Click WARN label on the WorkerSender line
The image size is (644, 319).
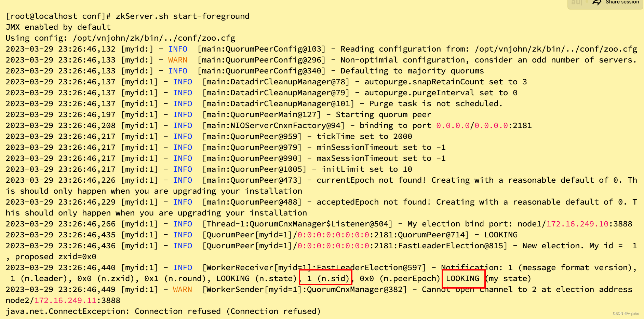183,289
